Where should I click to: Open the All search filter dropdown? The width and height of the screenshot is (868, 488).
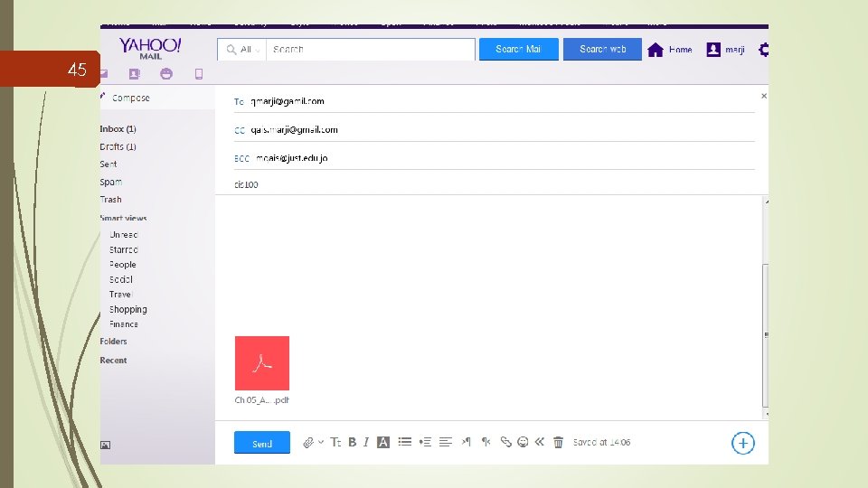(x=242, y=49)
